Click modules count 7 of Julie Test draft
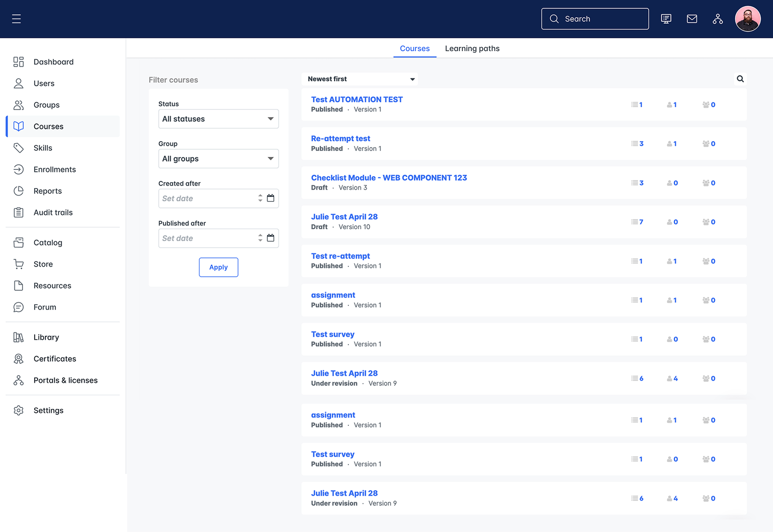Screen dimensions: 773x532 637,222
